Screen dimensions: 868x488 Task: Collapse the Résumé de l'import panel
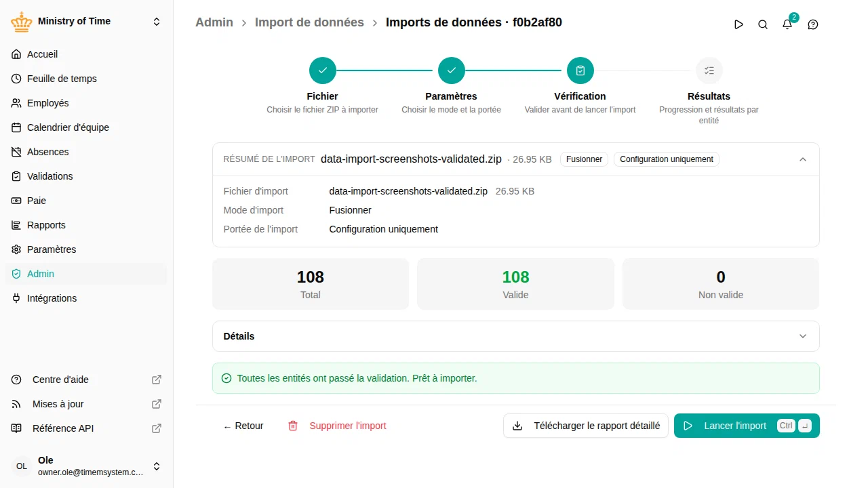tap(803, 159)
